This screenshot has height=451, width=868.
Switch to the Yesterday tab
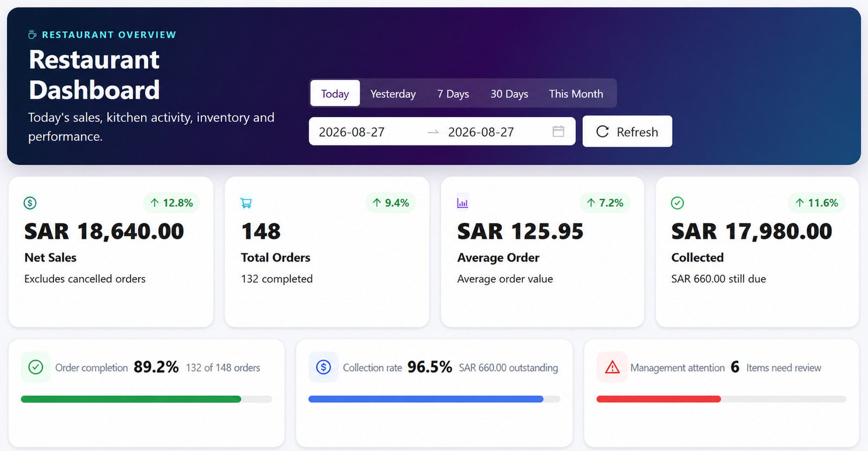tap(393, 93)
